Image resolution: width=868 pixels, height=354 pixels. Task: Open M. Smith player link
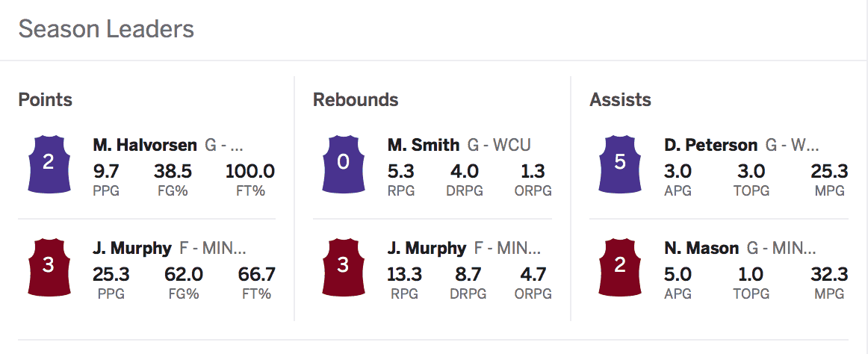pos(424,146)
